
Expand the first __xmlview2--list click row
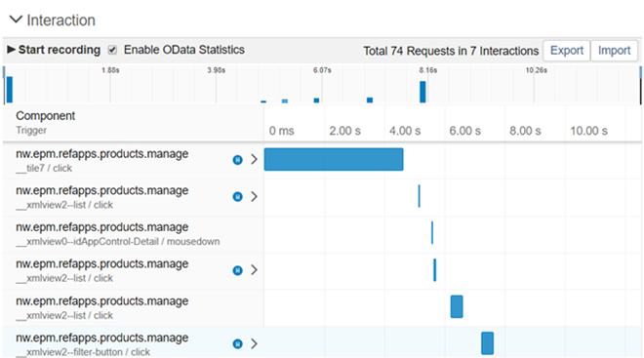tap(255, 196)
